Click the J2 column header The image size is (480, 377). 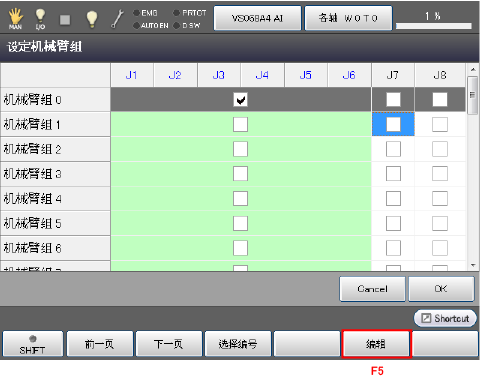(175, 75)
